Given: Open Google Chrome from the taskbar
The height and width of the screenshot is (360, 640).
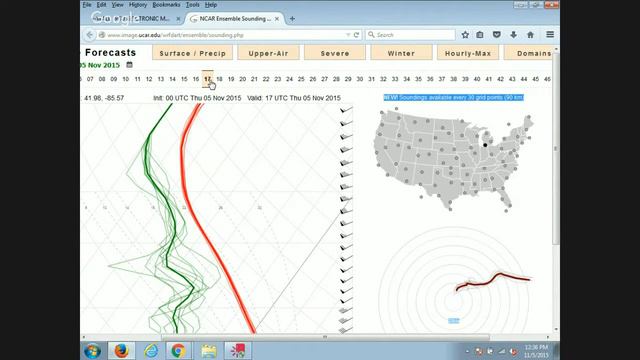Looking at the screenshot, I should (178, 351).
